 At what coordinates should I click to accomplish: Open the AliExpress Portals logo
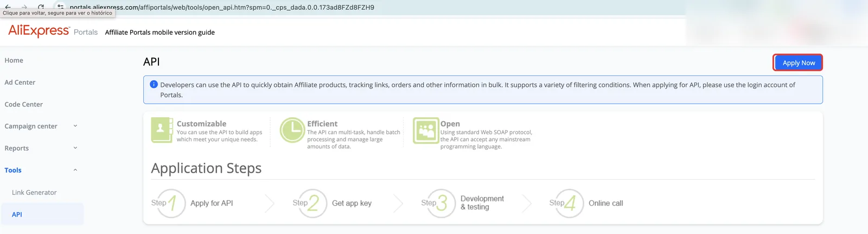tap(53, 31)
